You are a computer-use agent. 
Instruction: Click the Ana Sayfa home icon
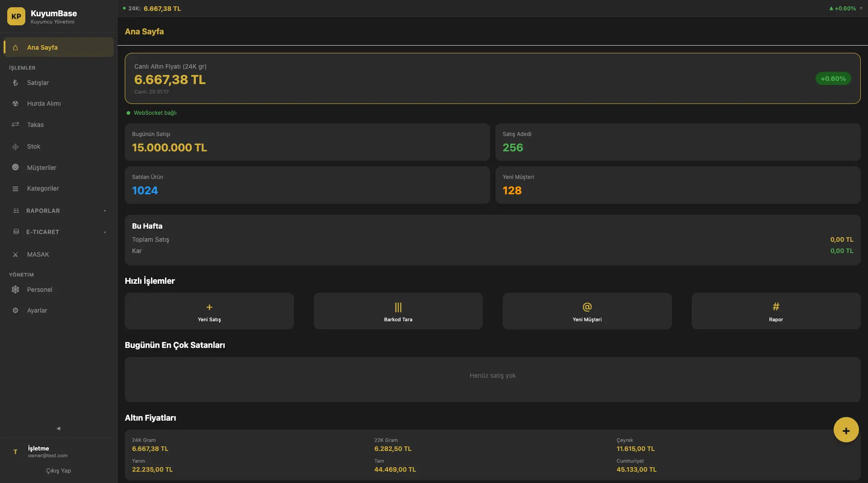click(15, 47)
